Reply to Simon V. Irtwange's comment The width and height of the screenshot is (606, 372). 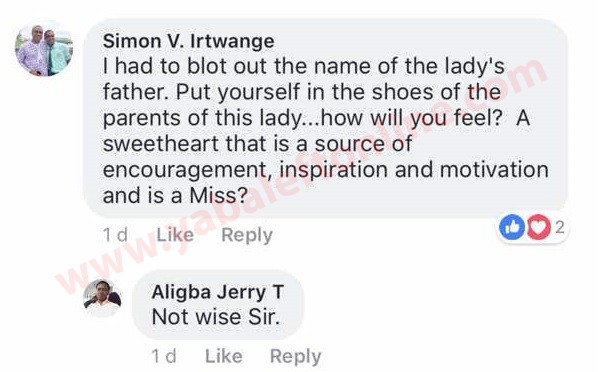click(247, 235)
